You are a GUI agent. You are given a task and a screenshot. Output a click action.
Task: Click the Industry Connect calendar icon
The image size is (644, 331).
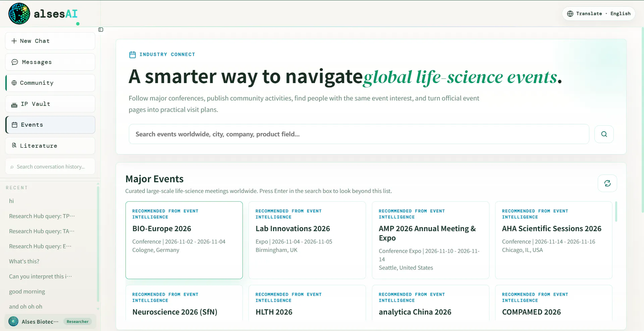point(132,55)
